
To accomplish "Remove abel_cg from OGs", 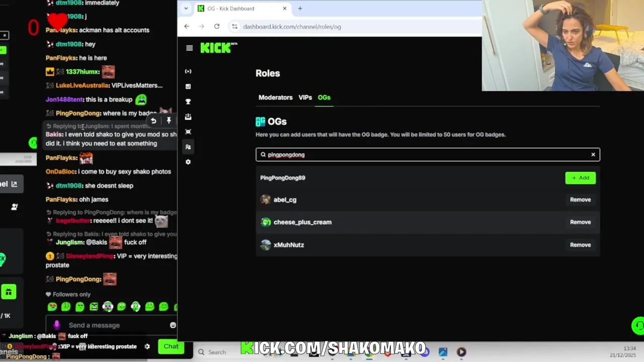I will [580, 200].
